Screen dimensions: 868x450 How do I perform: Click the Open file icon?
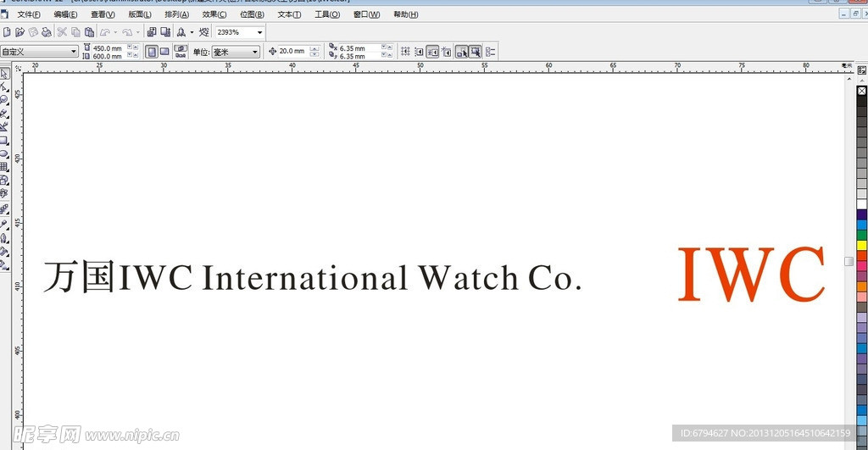[x=19, y=32]
